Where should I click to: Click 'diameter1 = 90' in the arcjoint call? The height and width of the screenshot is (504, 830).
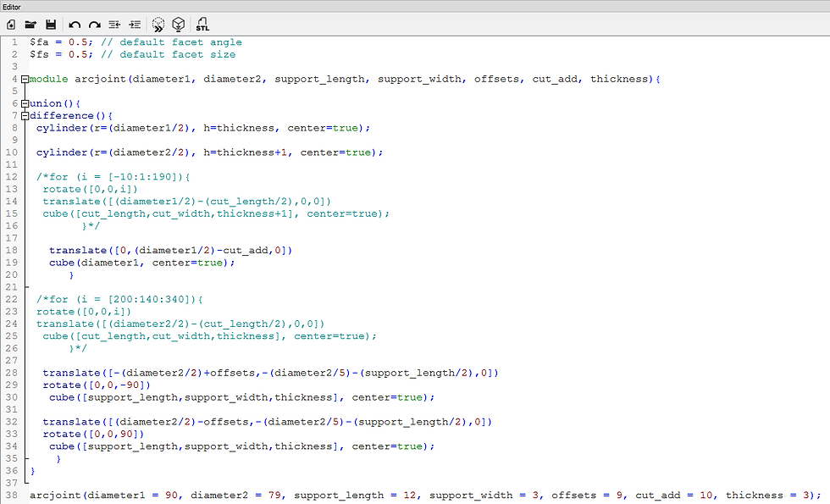[132, 496]
